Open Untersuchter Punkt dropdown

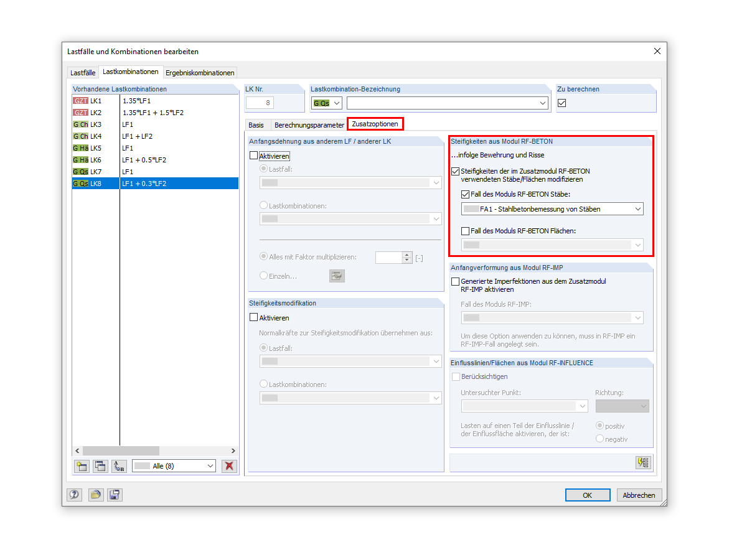(525, 406)
